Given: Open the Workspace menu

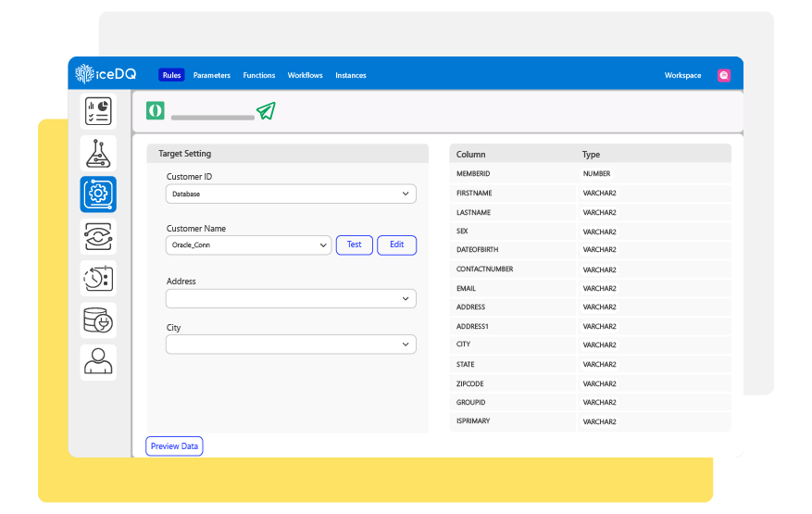Looking at the screenshot, I should click(x=682, y=75).
